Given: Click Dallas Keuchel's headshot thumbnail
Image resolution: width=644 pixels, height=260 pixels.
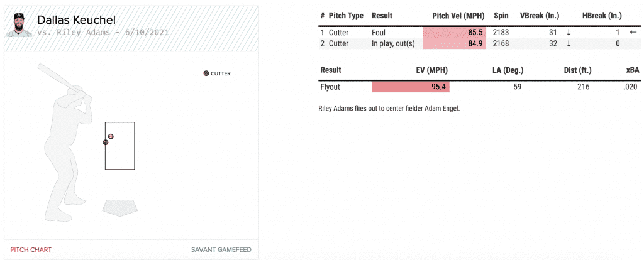Looking at the screenshot, I should pyautogui.click(x=19, y=25).
